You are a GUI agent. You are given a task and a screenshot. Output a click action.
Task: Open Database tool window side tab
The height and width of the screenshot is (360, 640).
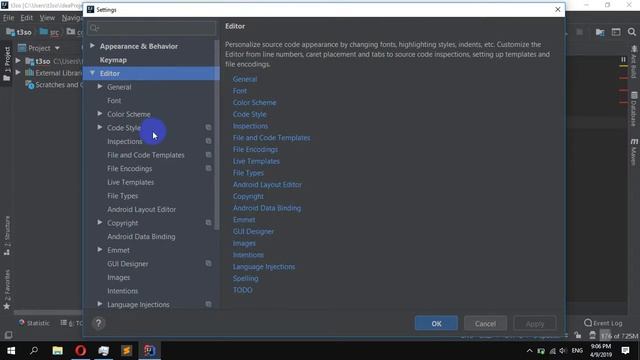[x=634, y=109]
